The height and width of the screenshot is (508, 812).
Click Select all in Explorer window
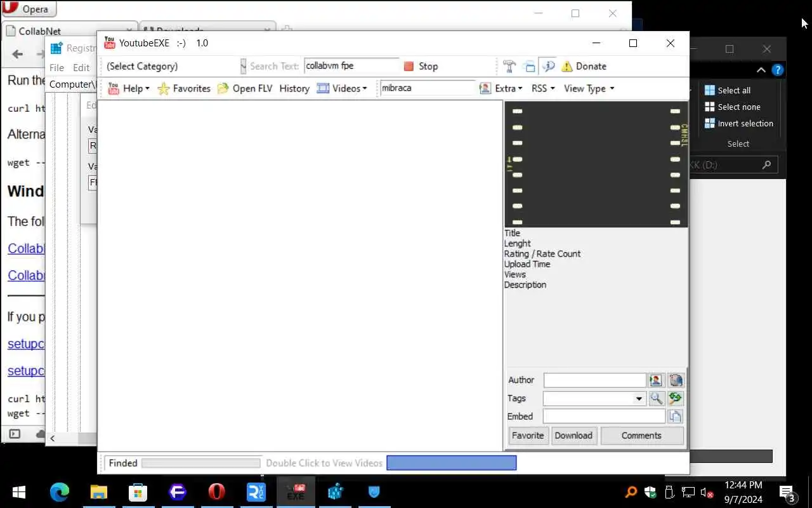[728, 90]
